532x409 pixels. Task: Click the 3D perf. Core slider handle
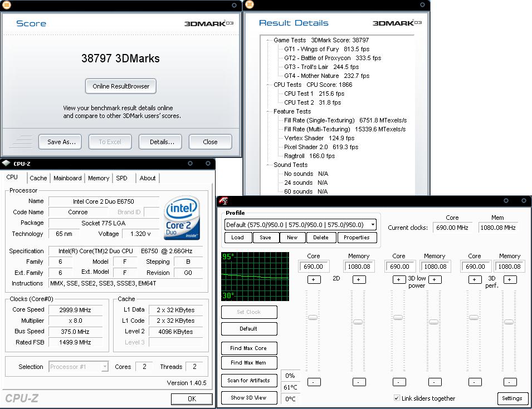pyautogui.click(x=474, y=318)
